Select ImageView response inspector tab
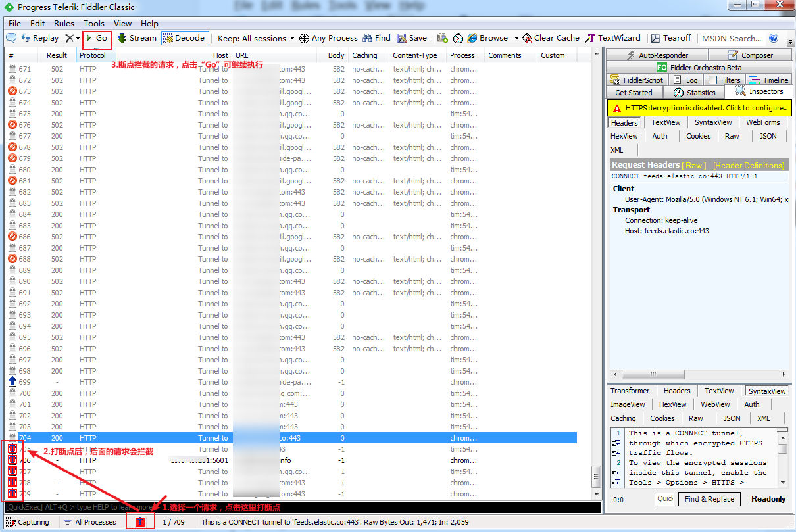Screen dimensions: 796x532 tap(628, 404)
